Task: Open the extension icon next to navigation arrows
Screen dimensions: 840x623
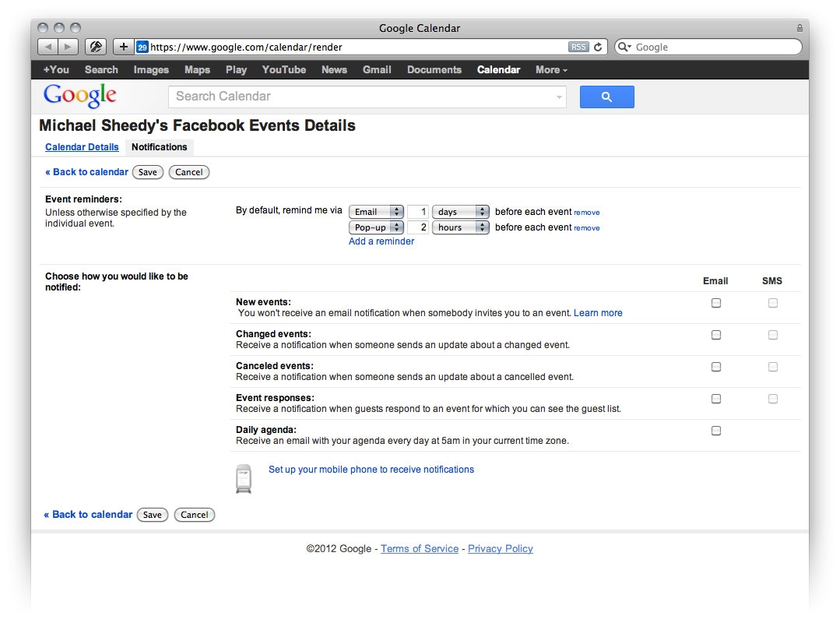Action: [x=96, y=48]
